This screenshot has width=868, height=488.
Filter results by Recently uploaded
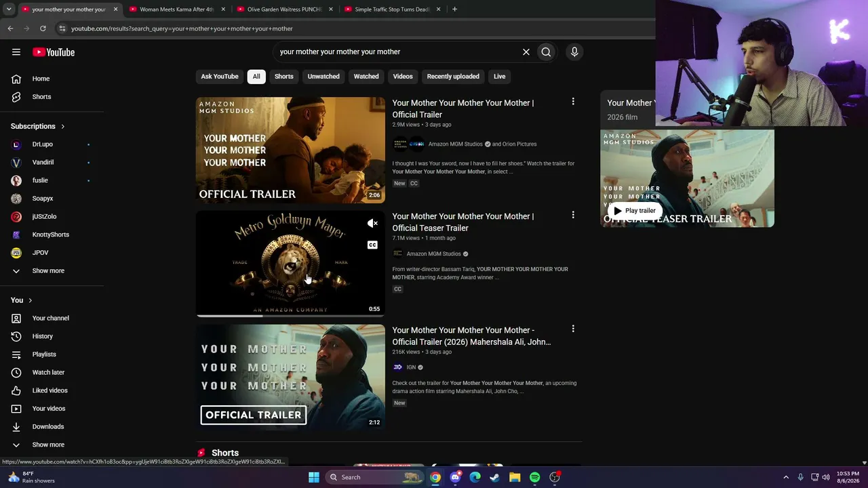click(453, 77)
